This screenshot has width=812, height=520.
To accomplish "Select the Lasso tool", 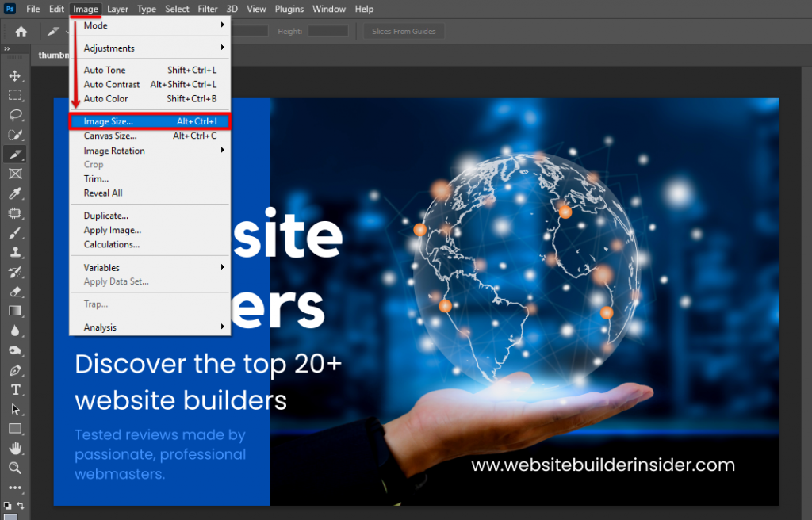I will tap(13, 115).
